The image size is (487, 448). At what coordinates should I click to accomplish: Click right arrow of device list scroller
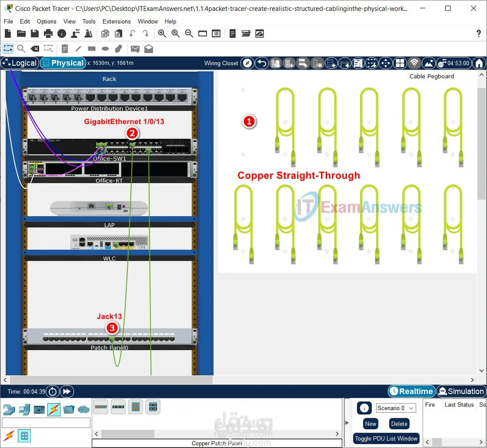click(337, 434)
